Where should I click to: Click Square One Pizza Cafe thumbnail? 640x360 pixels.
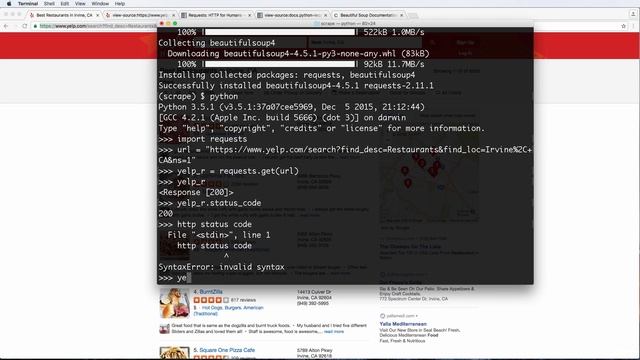(175, 353)
